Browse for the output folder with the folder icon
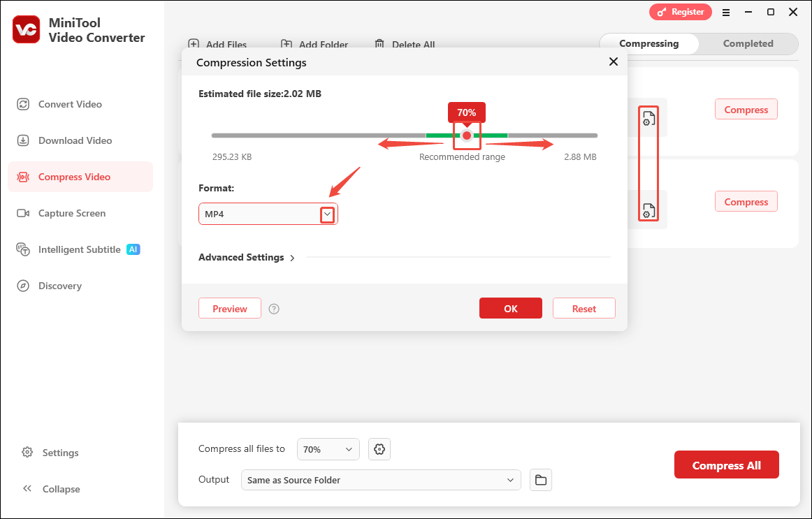This screenshot has width=812, height=519. tap(541, 480)
